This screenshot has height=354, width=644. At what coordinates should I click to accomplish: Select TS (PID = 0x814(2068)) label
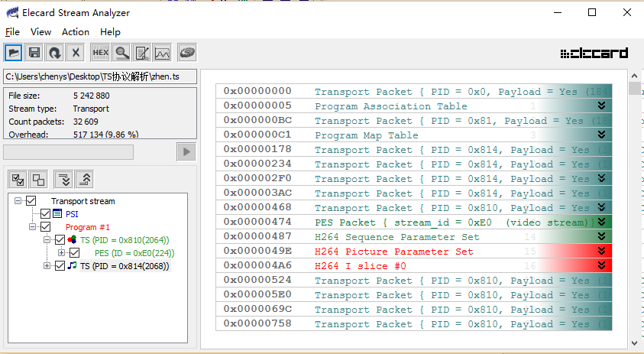[x=125, y=266]
